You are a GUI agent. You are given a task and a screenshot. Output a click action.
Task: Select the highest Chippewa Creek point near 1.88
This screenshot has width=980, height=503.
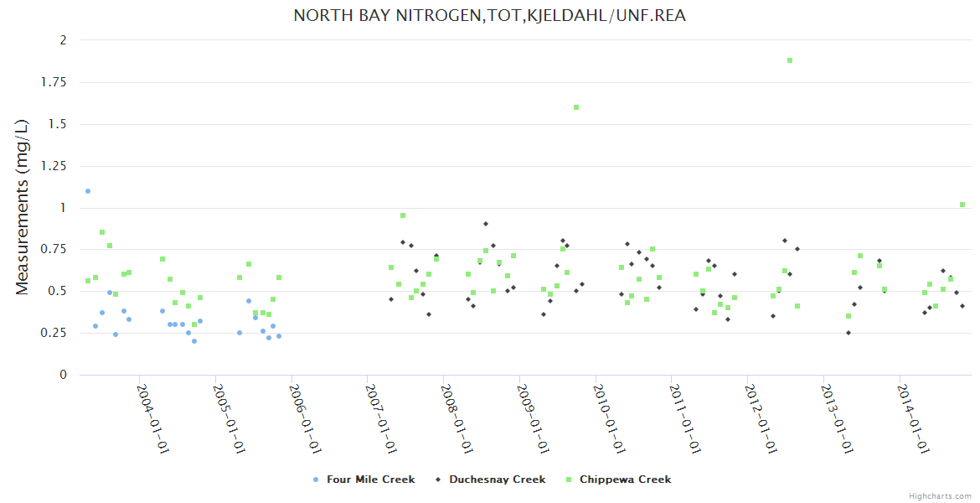[790, 60]
